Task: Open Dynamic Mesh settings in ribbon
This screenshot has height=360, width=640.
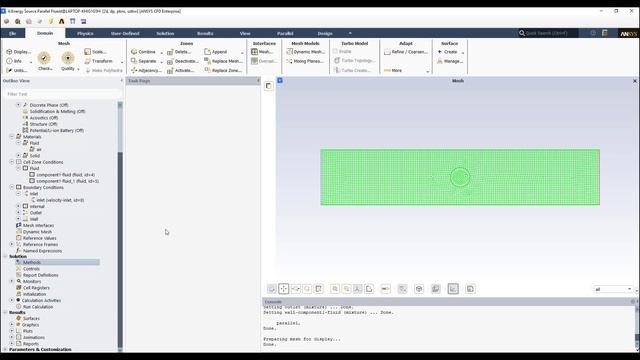Action: pyautogui.click(x=305, y=52)
